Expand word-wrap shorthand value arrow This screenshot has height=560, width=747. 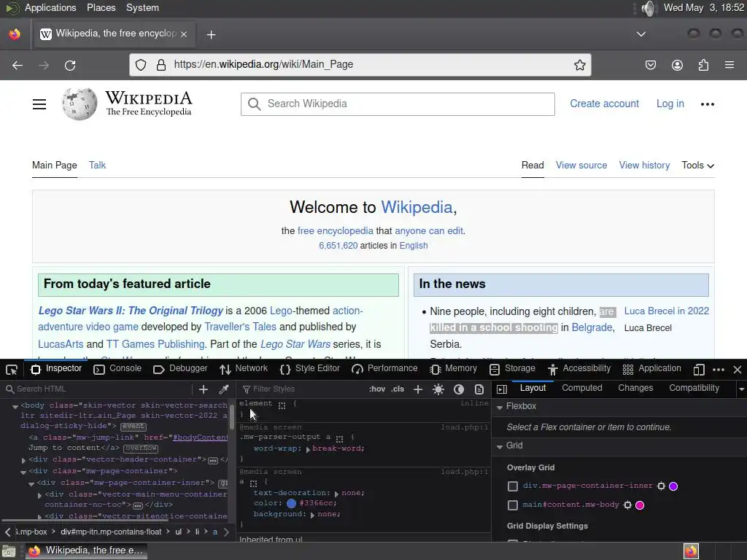click(308, 449)
